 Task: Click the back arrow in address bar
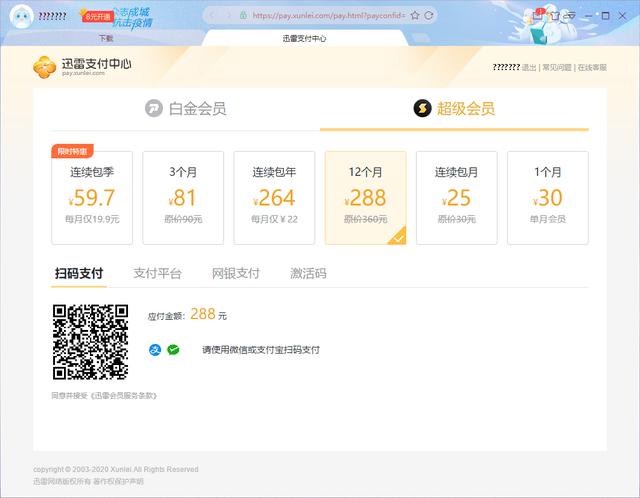[213, 15]
